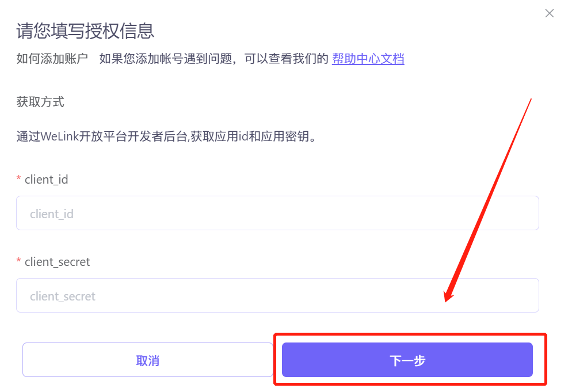Click the 如果您添加帐号遇到问题 help sentence

[213, 59]
